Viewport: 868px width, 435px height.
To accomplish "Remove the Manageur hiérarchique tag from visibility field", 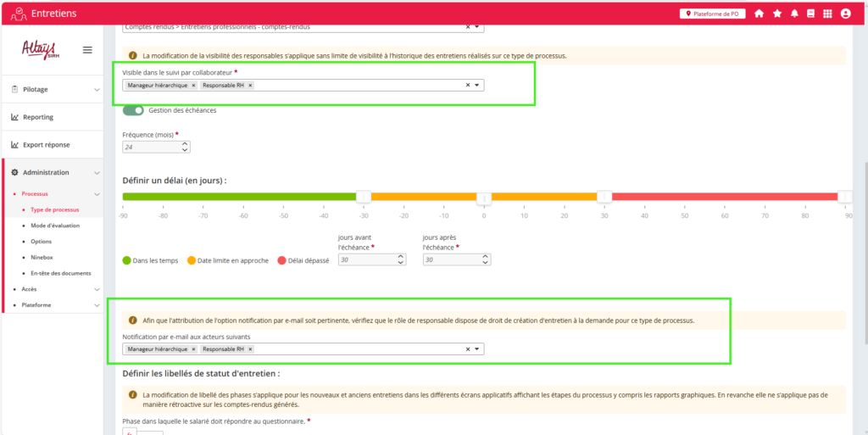I will pyautogui.click(x=193, y=86).
